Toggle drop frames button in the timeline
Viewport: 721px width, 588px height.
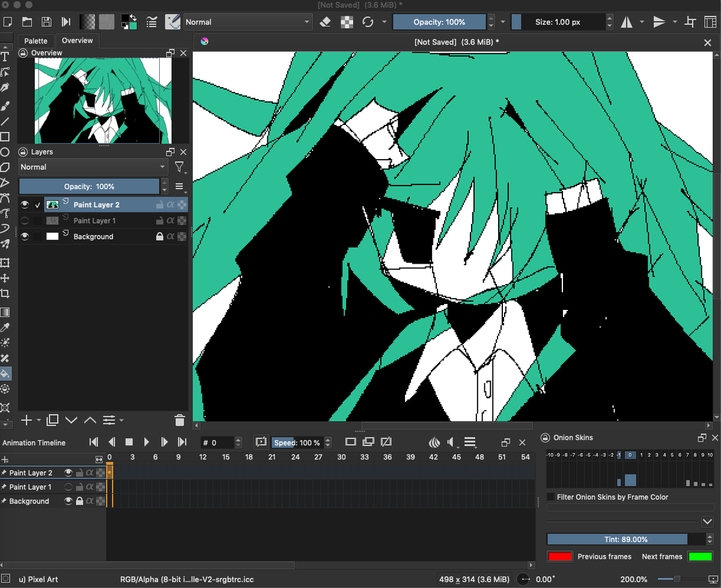pyautogui.click(x=261, y=442)
